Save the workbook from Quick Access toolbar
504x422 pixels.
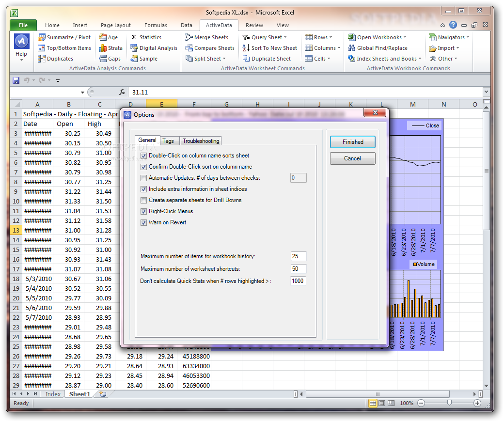[16, 80]
